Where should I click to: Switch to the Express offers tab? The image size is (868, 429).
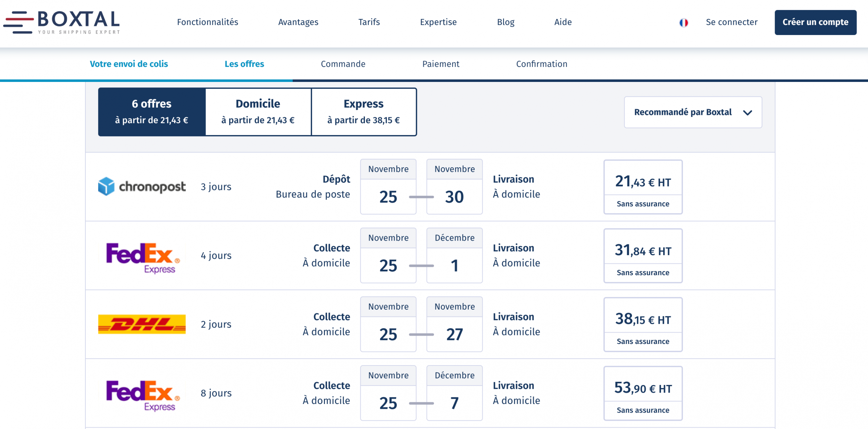tap(364, 112)
